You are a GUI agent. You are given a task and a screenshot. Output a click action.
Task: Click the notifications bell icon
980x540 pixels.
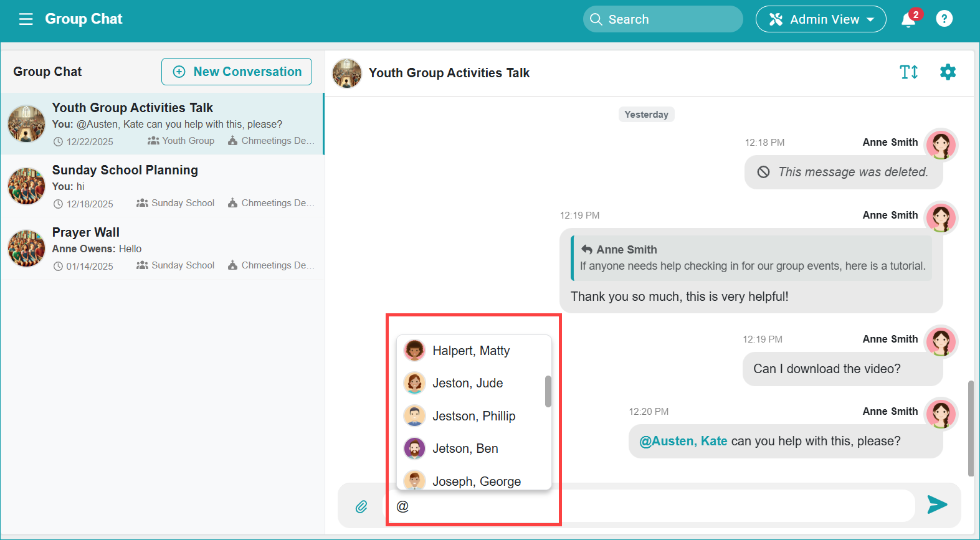[x=908, y=20]
